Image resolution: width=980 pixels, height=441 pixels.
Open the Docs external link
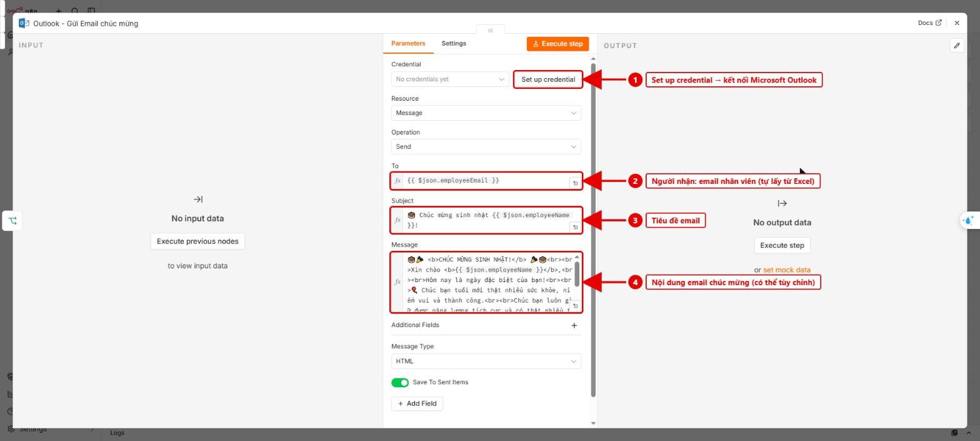[929, 23]
